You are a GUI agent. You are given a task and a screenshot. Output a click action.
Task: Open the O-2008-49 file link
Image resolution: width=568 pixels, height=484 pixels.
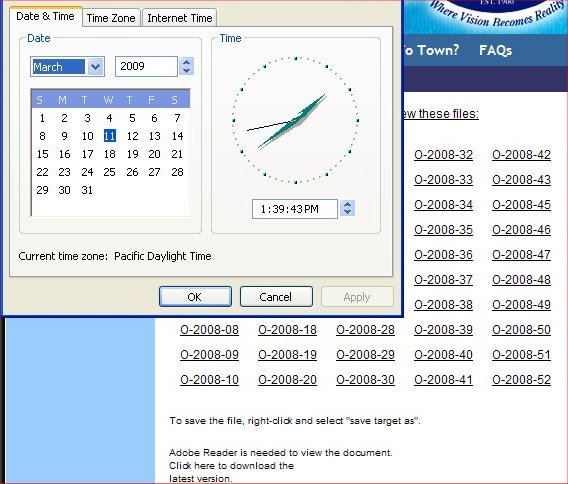point(521,305)
